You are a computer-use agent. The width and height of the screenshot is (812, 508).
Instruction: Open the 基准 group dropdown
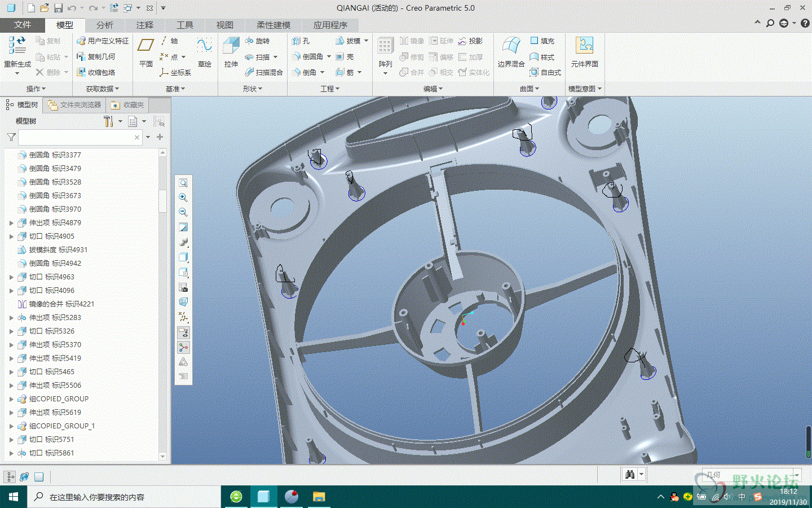(175, 89)
